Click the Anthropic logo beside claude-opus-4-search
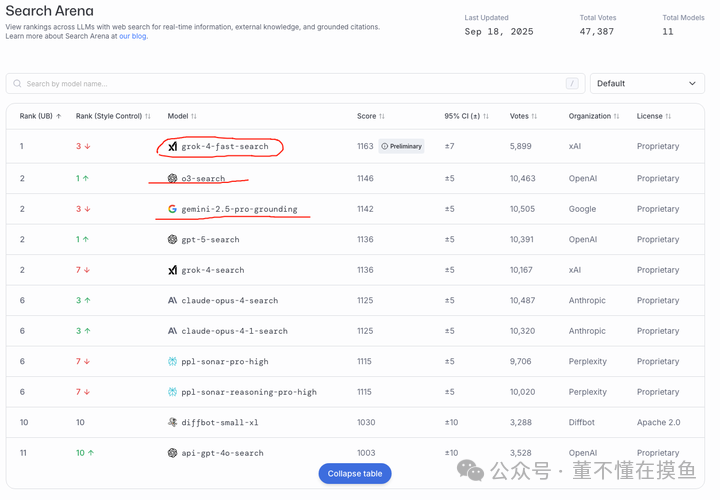 (x=172, y=300)
